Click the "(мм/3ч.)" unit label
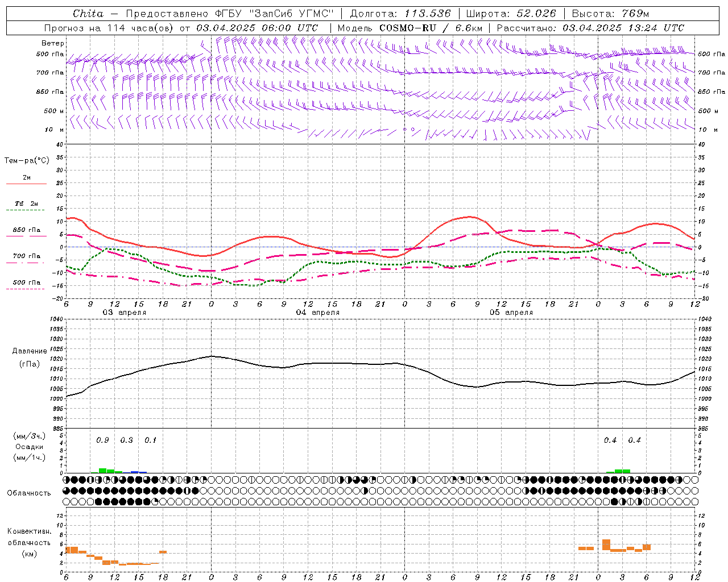The image size is (728, 582). click(29, 436)
